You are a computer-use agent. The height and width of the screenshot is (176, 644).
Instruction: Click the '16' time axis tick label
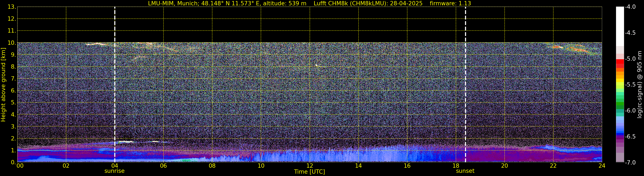407,166
